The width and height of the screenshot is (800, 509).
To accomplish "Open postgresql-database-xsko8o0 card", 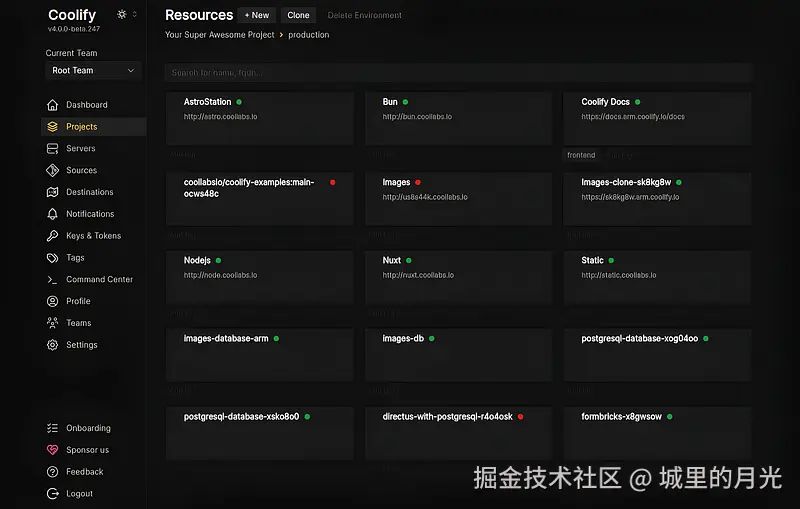I will [260, 433].
